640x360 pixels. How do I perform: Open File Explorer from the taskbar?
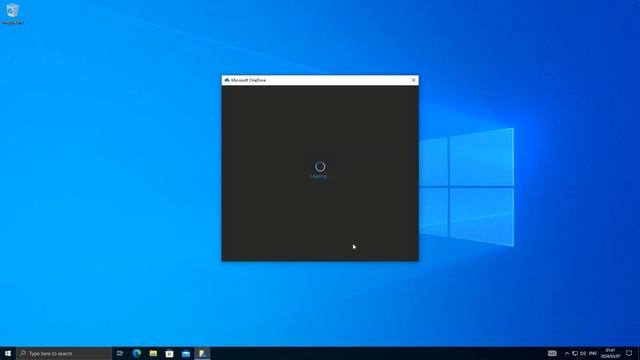(x=153, y=353)
